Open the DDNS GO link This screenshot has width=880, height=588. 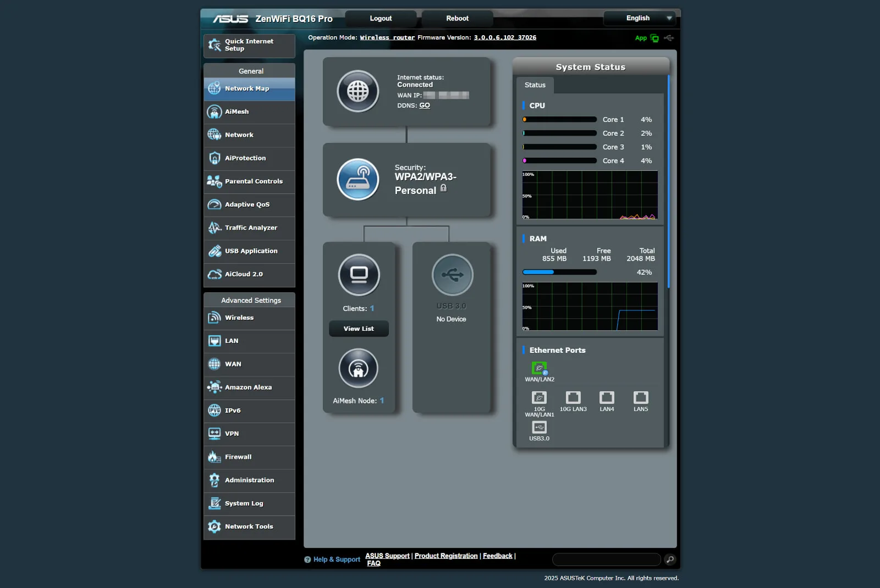tap(424, 105)
